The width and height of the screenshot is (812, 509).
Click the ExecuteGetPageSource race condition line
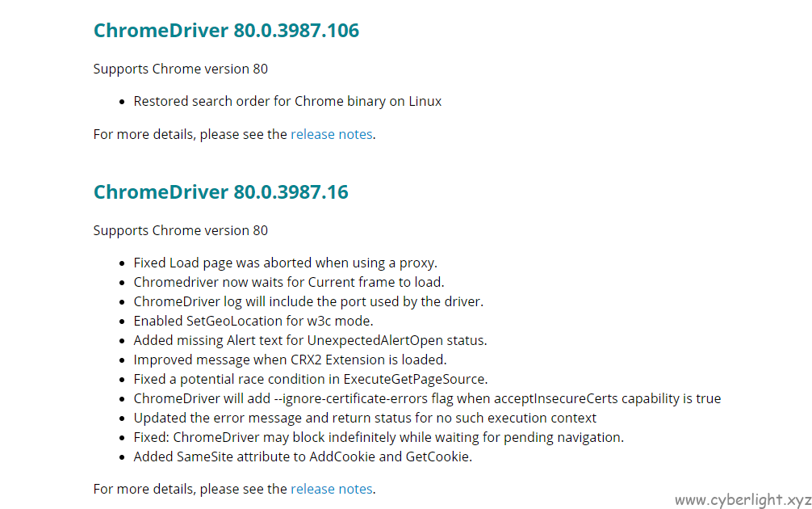311,380
